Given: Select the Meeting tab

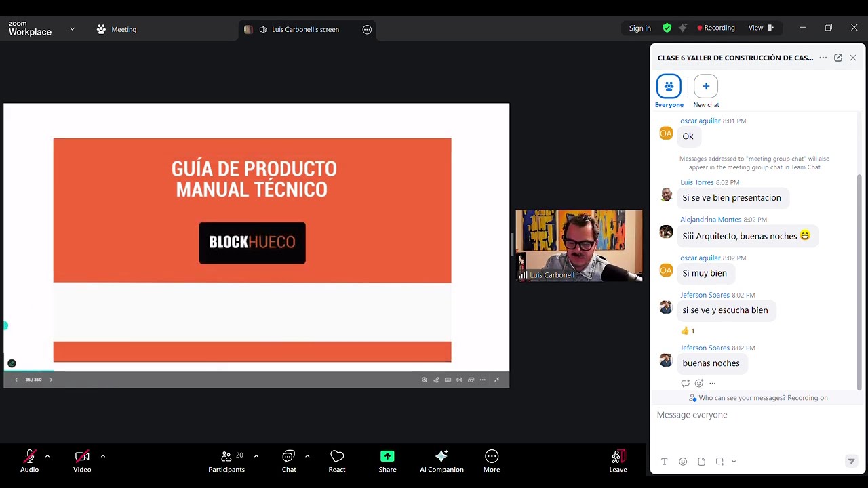Looking at the screenshot, I should click(x=116, y=29).
